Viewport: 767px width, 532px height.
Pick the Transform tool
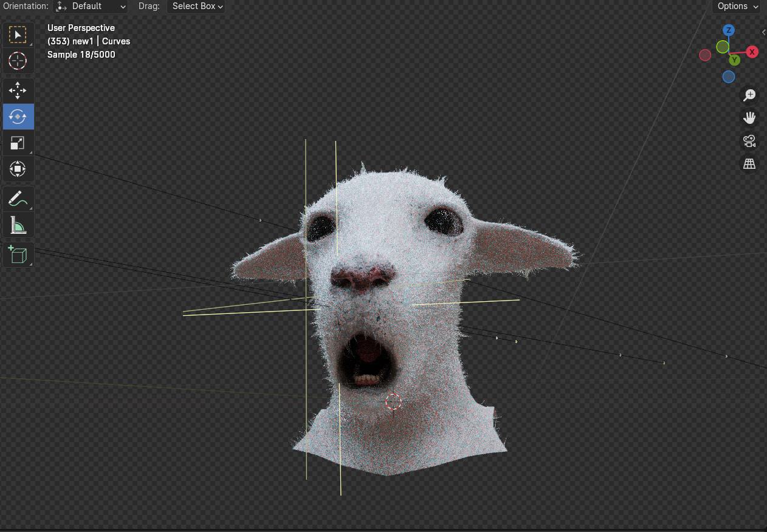click(18, 169)
